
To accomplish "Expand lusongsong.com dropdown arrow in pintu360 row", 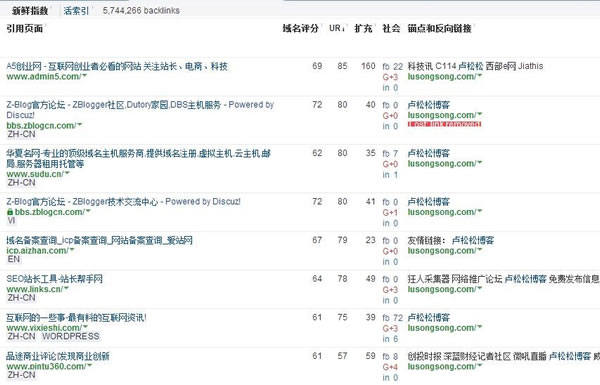I will 479,365.
